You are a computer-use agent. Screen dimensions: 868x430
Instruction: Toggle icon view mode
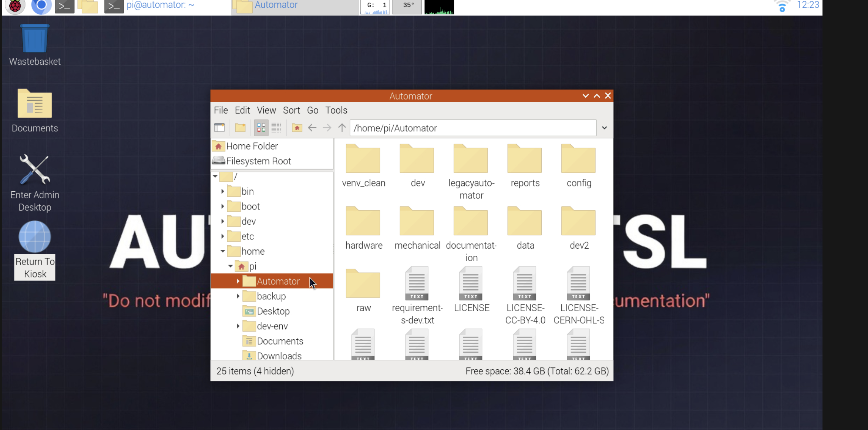pyautogui.click(x=261, y=128)
